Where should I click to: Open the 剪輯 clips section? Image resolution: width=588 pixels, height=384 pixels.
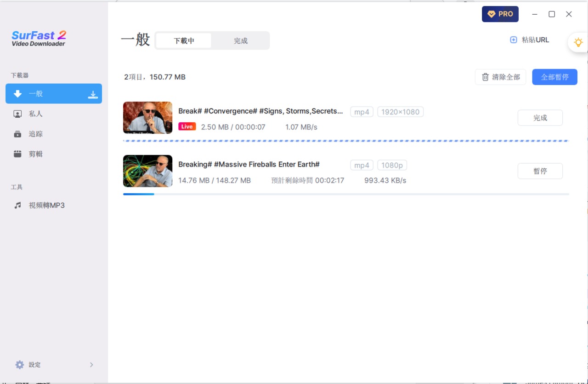click(x=35, y=154)
